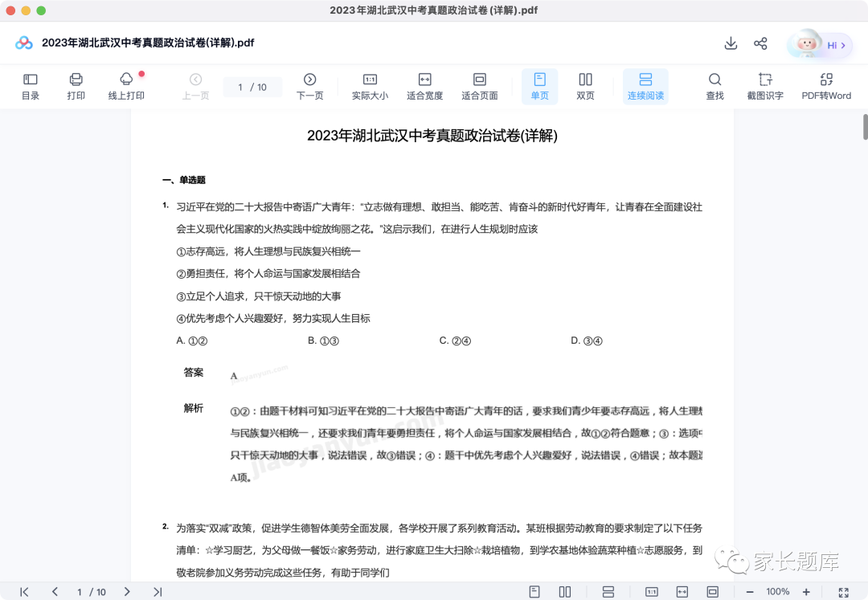Click the header file name 2023年湖北武汉中考真题政治试卷(详解).pdf
The height and width of the screenshot is (600, 868).
click(148, 43)
